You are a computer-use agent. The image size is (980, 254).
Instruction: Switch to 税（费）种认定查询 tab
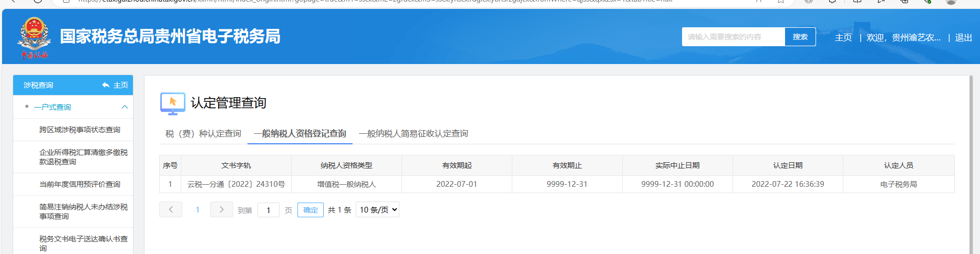(203, 134)
